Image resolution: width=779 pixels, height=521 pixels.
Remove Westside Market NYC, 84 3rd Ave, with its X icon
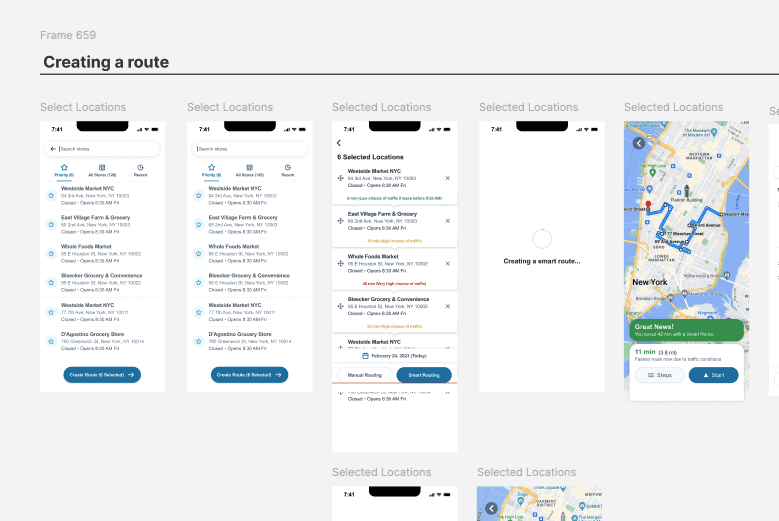448,178
